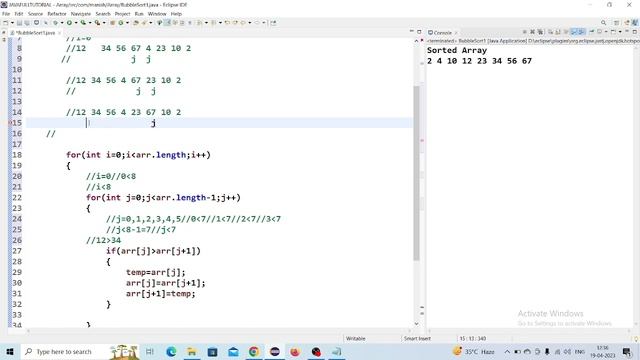
Task: Click the Debug bug icon in toolbar
Action: click(56, 23)
